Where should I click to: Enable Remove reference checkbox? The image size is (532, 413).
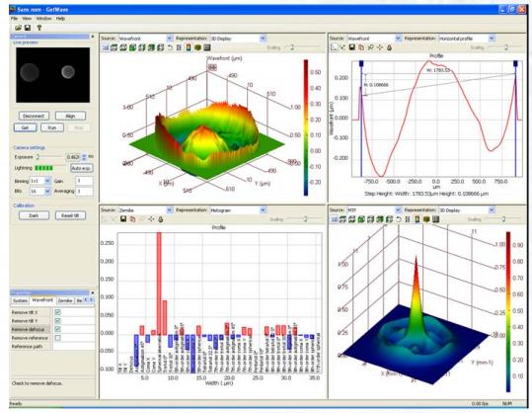tap(57, 338)
